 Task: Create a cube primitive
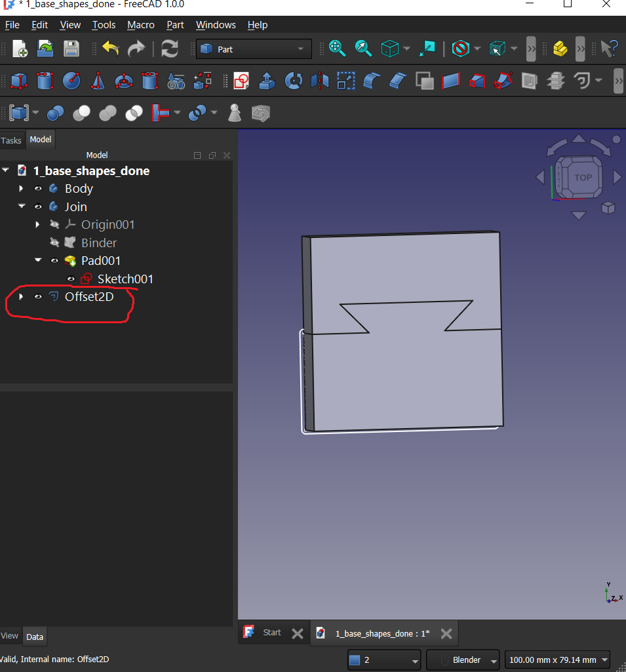[18, 81]
